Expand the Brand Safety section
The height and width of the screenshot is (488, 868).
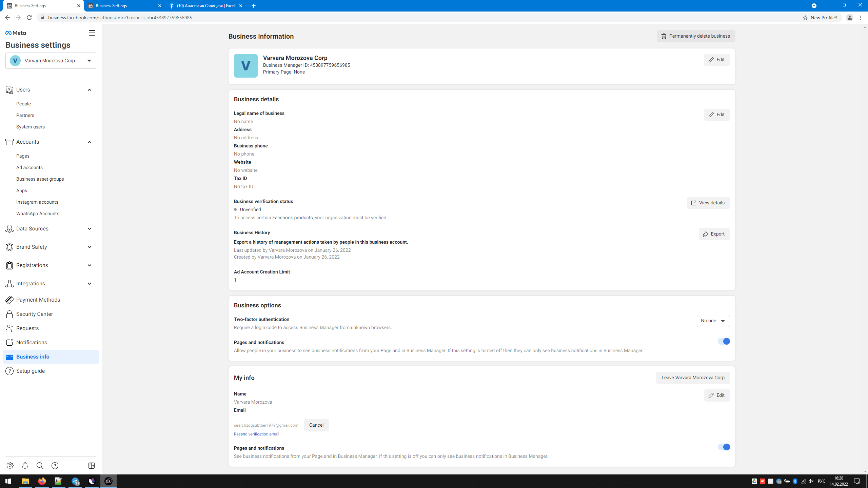[x=90, y=247]
